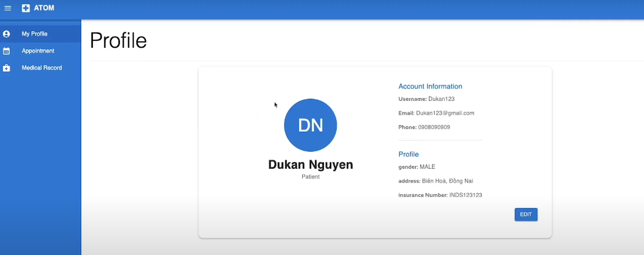Click the insurance number INDS123123
This screenshot has height=255, width=644.
tap(465, 195)
